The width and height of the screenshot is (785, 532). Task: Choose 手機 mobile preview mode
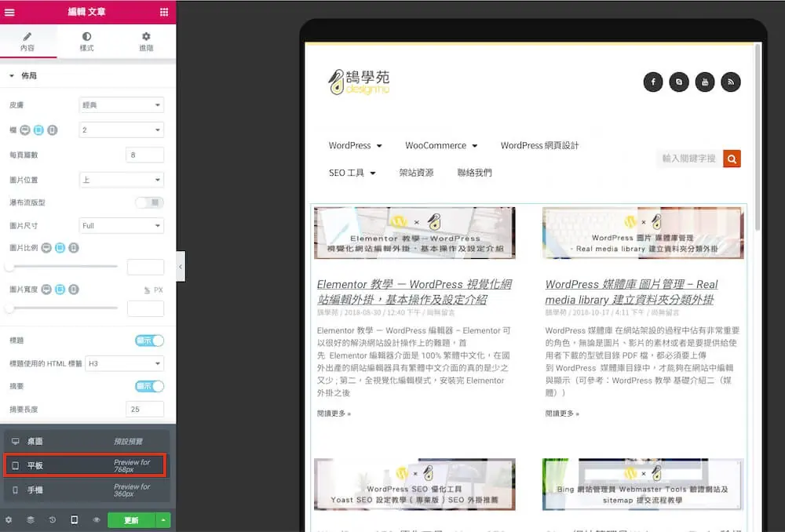tap(86, 490)
